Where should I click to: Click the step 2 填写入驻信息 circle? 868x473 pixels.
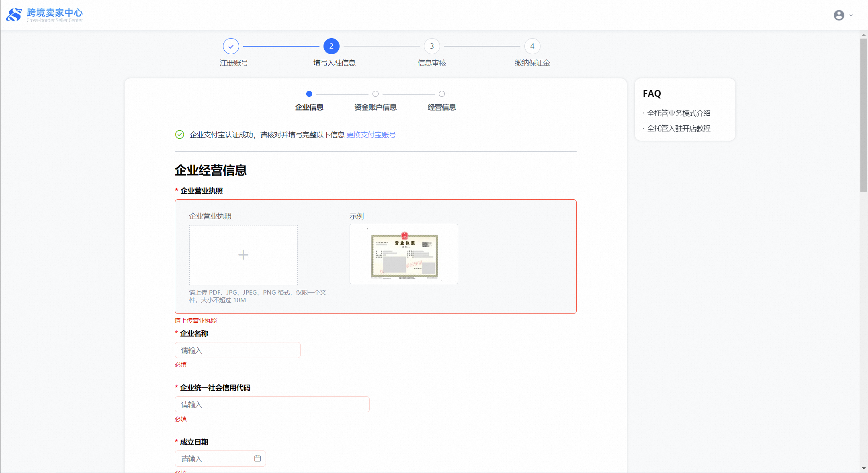[x=331, y=46]
